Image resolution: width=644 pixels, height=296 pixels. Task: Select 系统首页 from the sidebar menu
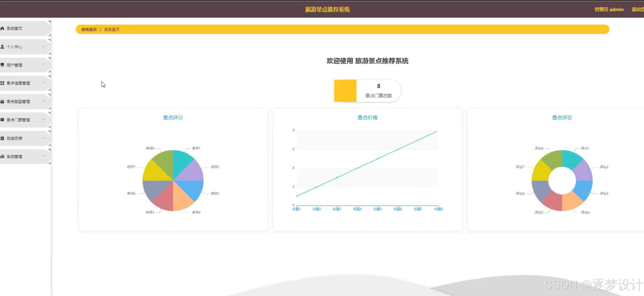point(15,28)
